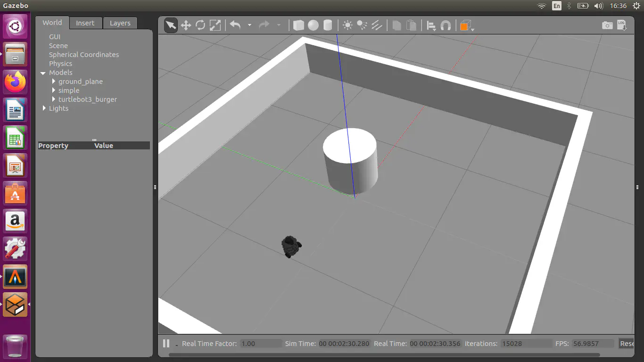Expand the Lights tree node

coord(44,108)
